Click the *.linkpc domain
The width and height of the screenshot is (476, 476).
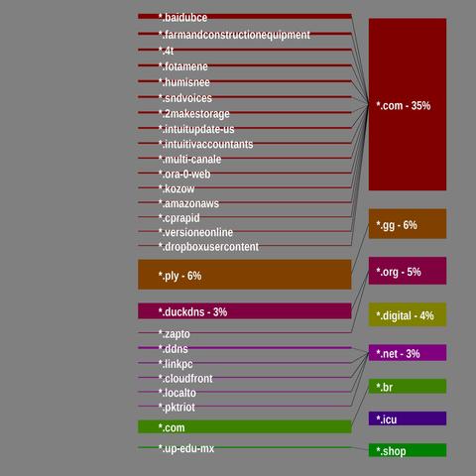click(x=176, y=364)
